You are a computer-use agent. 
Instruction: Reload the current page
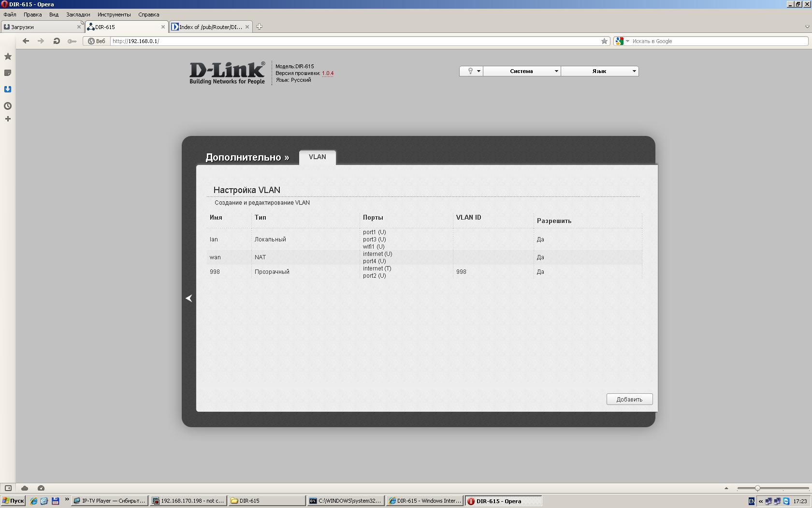tap(57, 41)
